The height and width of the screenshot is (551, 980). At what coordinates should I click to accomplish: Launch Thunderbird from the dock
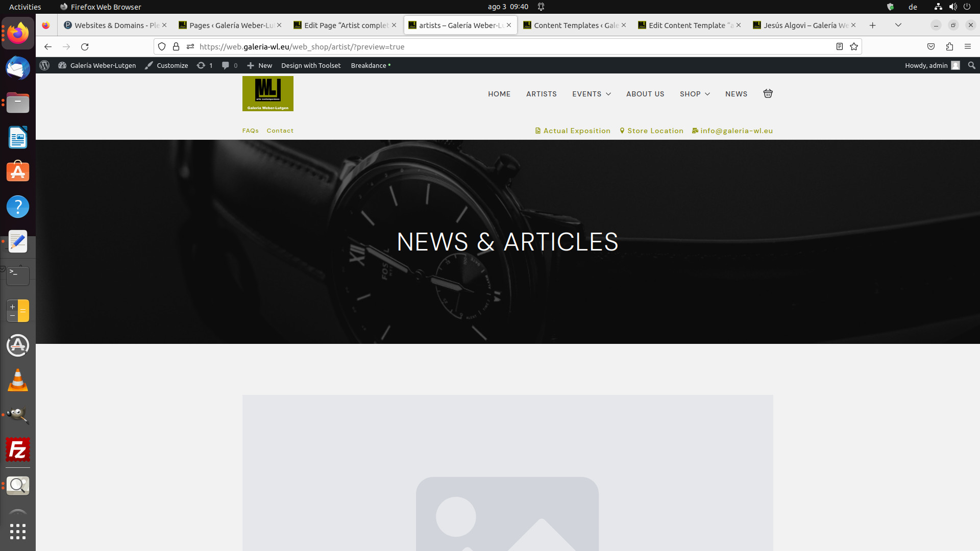18,68
